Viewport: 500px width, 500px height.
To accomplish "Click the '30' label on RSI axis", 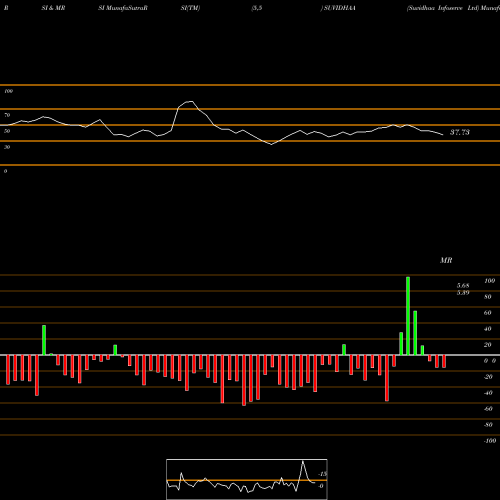I will pos(7,147).
